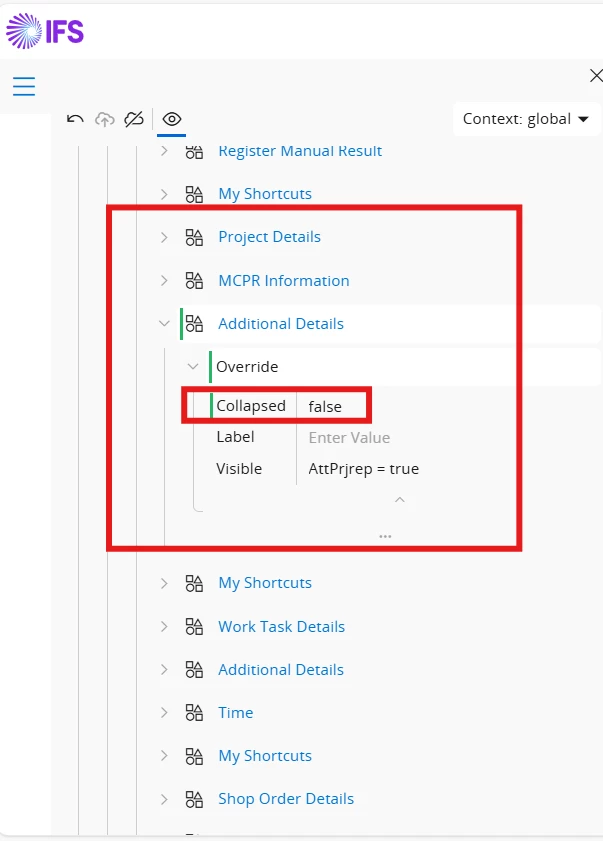Image resolution: width=603 pixels, height=841 pixels.
Task: Collapse the Override section
Action: click(x=193, y=367)
